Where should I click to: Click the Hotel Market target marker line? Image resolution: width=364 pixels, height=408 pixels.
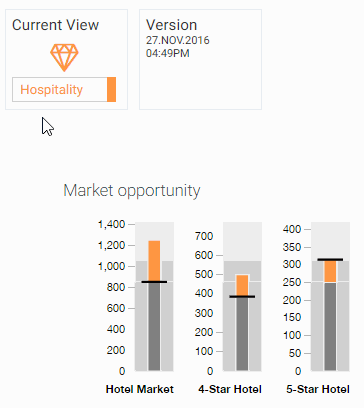pyautogui.click(x=154, y=282)
